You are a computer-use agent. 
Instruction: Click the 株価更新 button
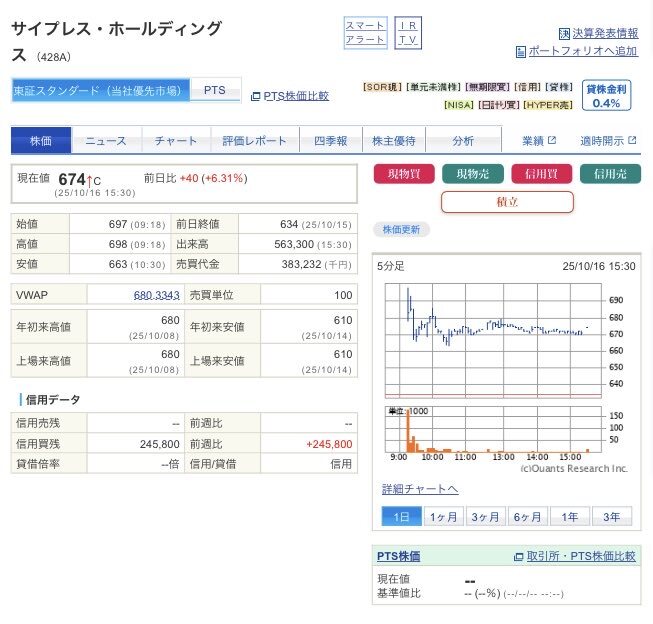coord(401,230)
